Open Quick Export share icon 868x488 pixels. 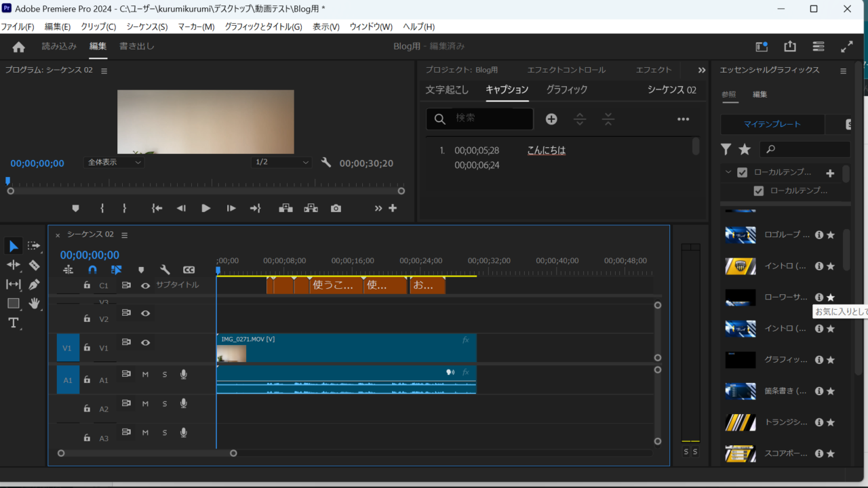[790, 47]
